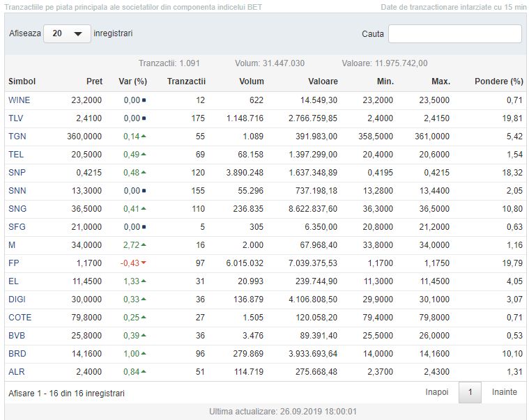Sort by the Var (%) column header
This screenshot has width=529, height=420.
tap(132, 81)
